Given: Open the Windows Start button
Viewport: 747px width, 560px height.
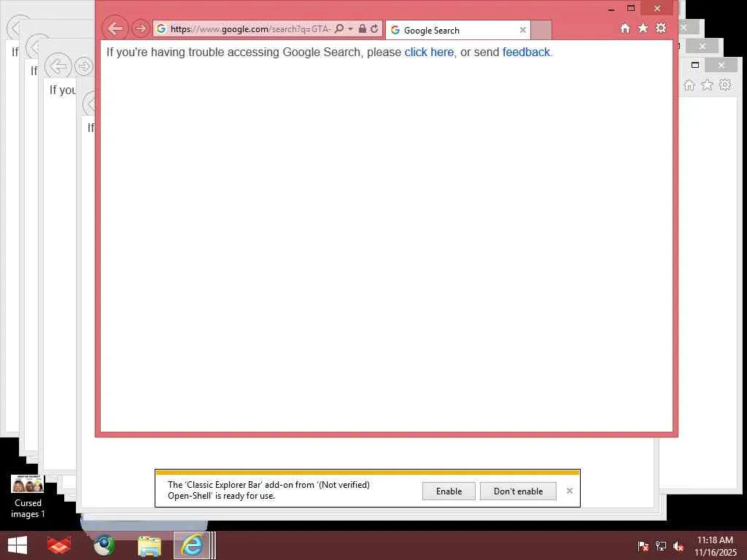Looking at the screenshot, I should click(18, 545).
